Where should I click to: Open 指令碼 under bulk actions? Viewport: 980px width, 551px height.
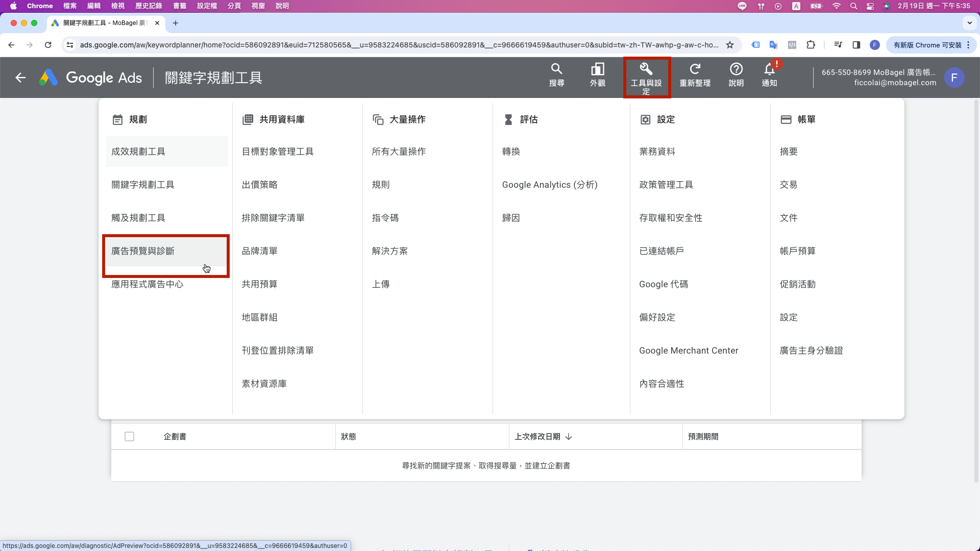click(385, 218)
